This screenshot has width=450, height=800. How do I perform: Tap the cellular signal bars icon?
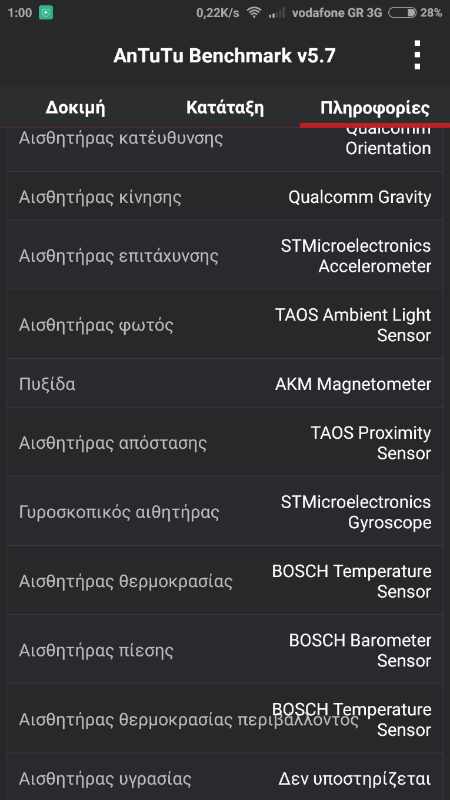coord(277,13)
